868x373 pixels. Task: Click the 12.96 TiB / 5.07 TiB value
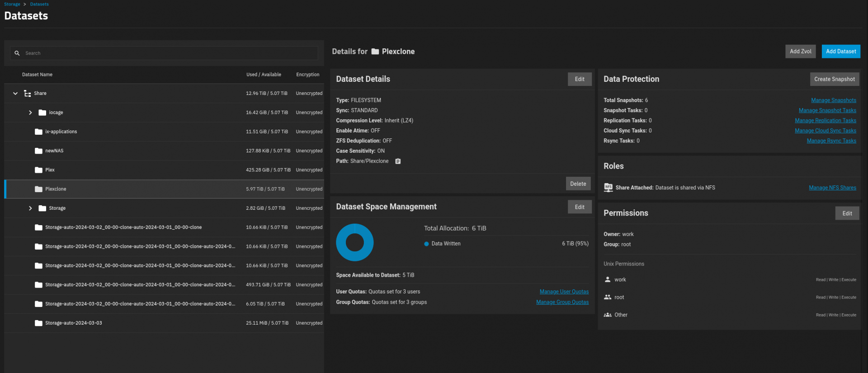(267, 94)
